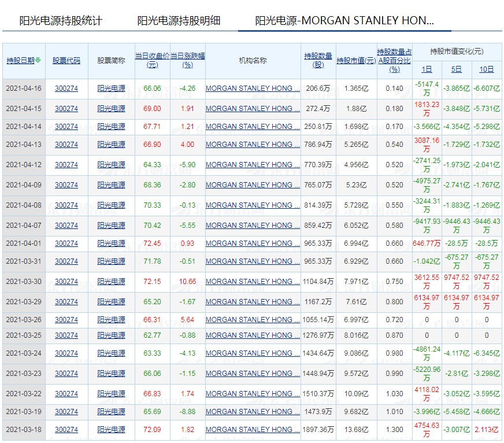Screen dimensions: 504x443
Task: Open stock code 300274 in the 2021-04-15 row
Action: point(66,109)
